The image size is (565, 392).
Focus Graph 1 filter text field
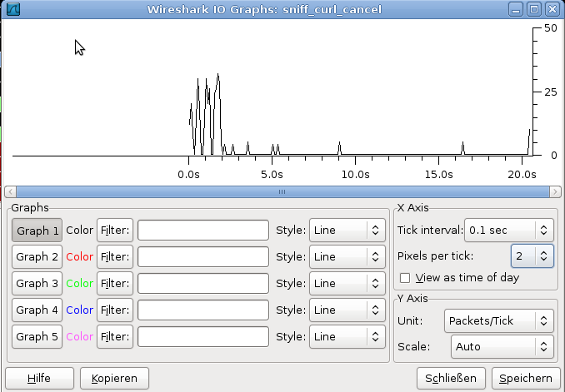tap(203, 231)
